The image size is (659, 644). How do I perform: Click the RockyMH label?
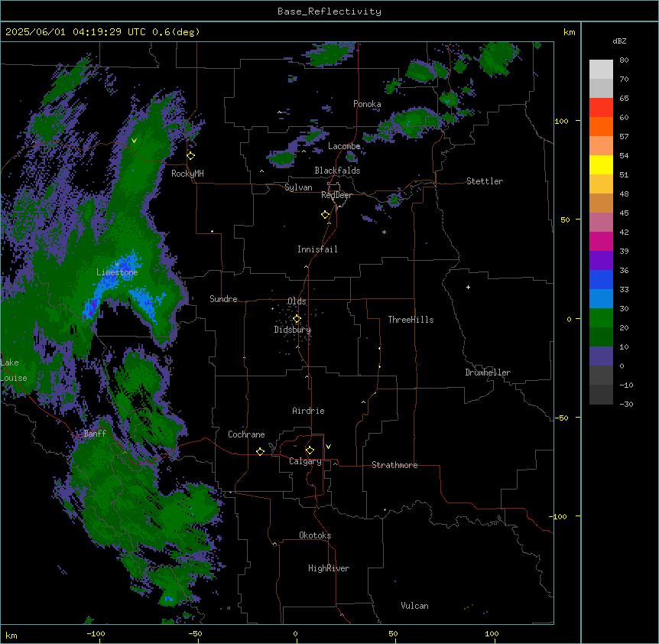coord(187,174)
